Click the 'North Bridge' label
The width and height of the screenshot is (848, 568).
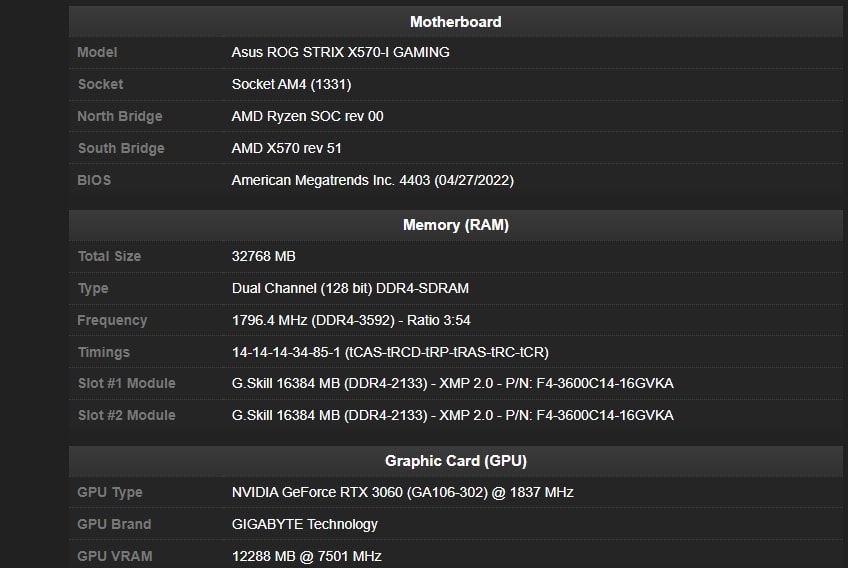(120, 116)
